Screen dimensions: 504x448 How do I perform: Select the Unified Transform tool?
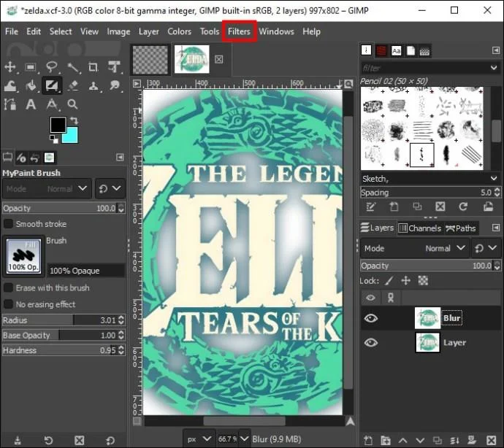pyautogui.click(x=114, y=67)
